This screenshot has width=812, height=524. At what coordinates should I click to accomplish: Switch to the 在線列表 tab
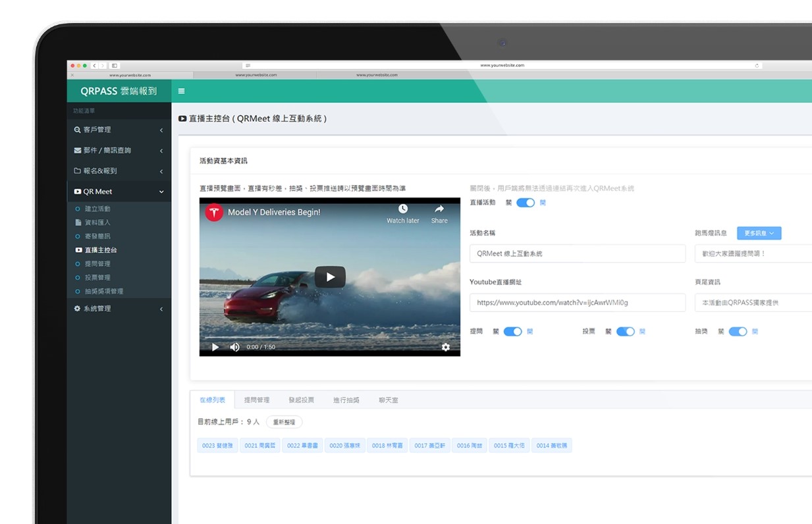point(212,400)
